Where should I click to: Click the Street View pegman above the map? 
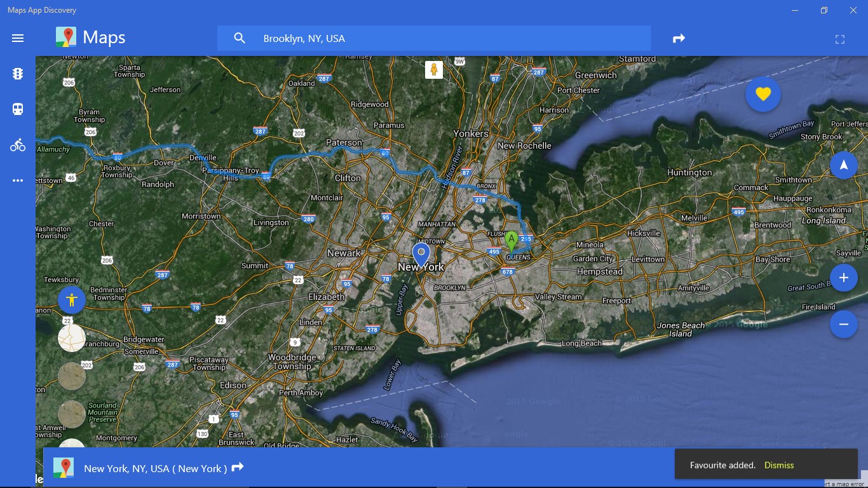click(x=433, y=69)
